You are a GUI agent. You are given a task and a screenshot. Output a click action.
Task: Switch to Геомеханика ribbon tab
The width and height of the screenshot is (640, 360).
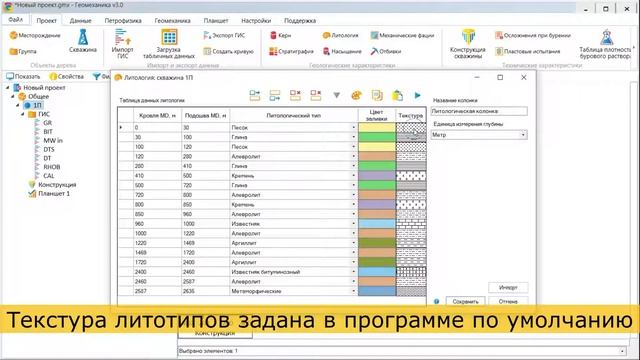click(x=172, y=20)
